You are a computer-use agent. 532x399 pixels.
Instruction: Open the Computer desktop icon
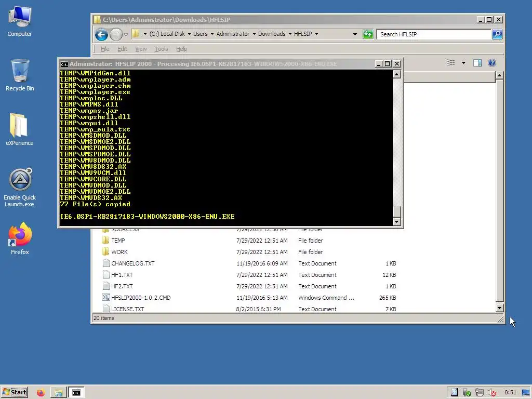click(x=20, y=22)
